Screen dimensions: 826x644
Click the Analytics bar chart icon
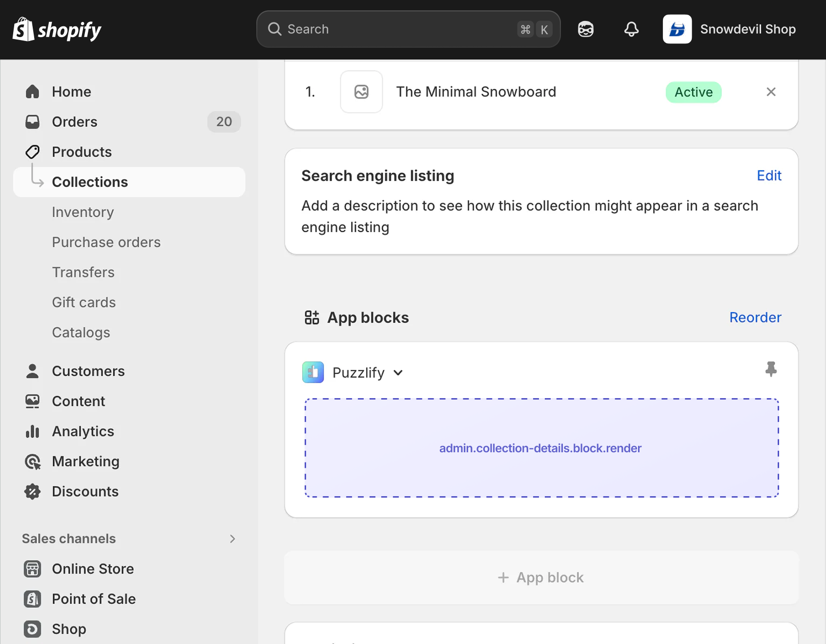[32, 431]
